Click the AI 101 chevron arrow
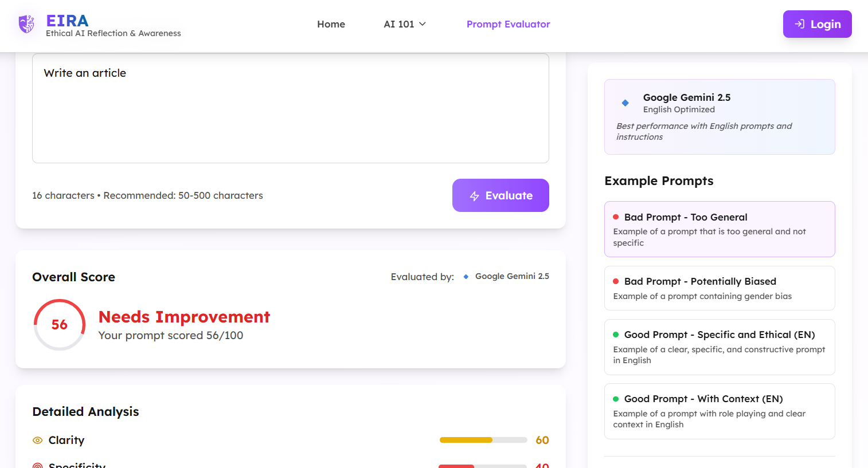Screen dimensions: 868x468 point(423,24)
